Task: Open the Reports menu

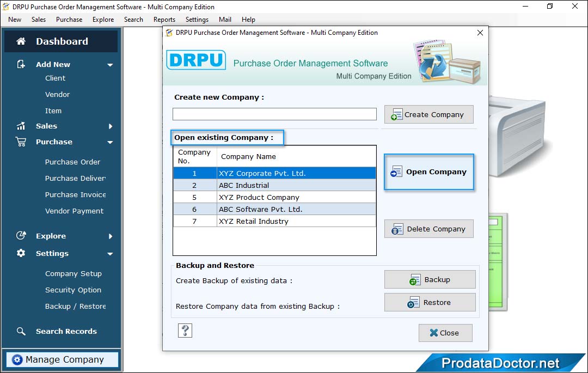Action: [164, 20]
